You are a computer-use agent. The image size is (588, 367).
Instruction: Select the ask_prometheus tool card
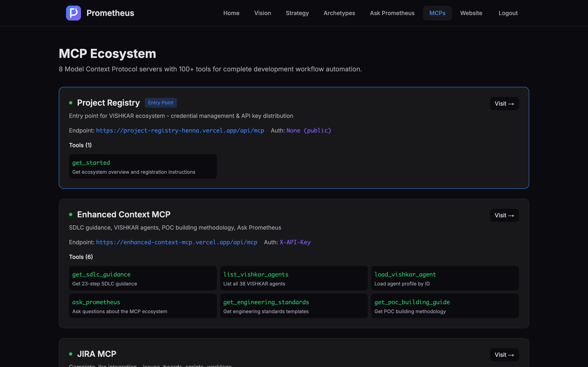point(143,306)
